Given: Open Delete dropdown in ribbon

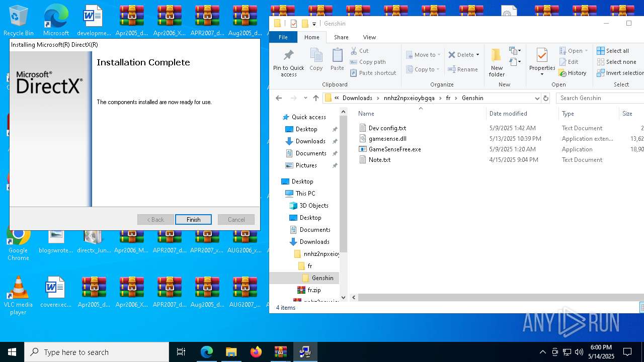Looking at the screenshot, I should 477,55.
